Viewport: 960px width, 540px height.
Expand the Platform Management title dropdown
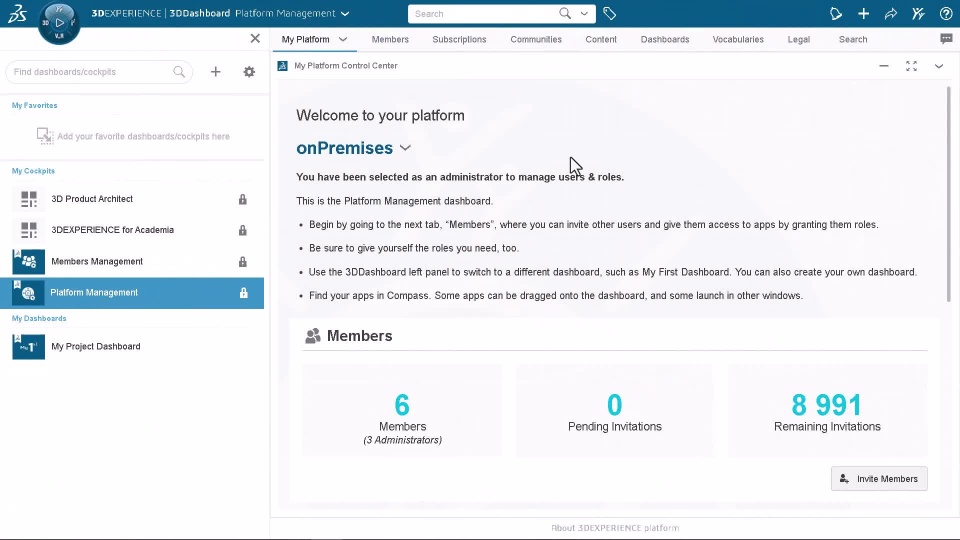pos(345,13)
